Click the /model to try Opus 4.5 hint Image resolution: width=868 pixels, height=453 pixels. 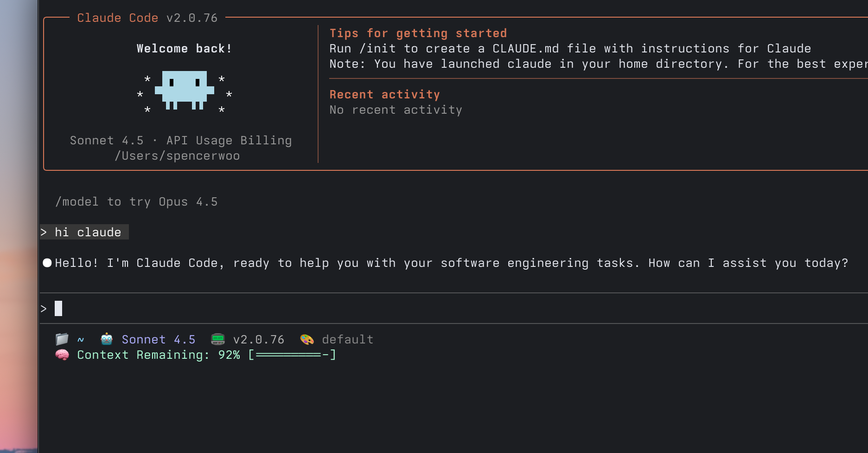(x=136, y=202)
